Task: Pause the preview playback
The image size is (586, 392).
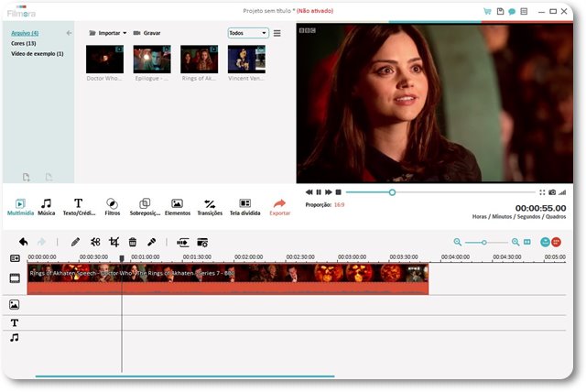Action: [x=319, y=192]
